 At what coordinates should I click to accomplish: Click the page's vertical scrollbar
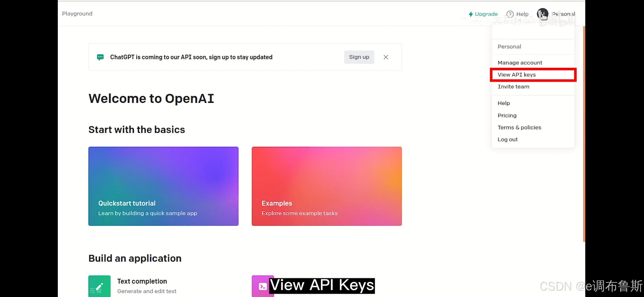pyautogui.click(x=584, y=134)
